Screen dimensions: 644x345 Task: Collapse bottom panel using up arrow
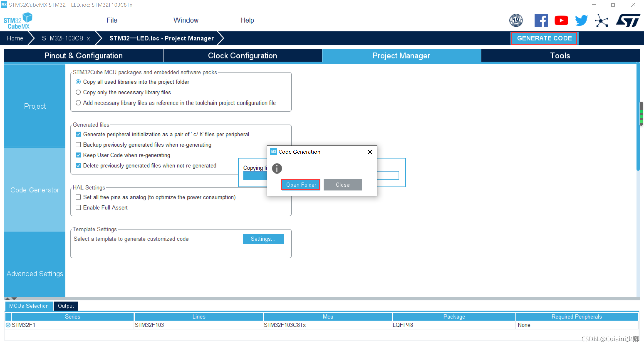click(7, 299)
